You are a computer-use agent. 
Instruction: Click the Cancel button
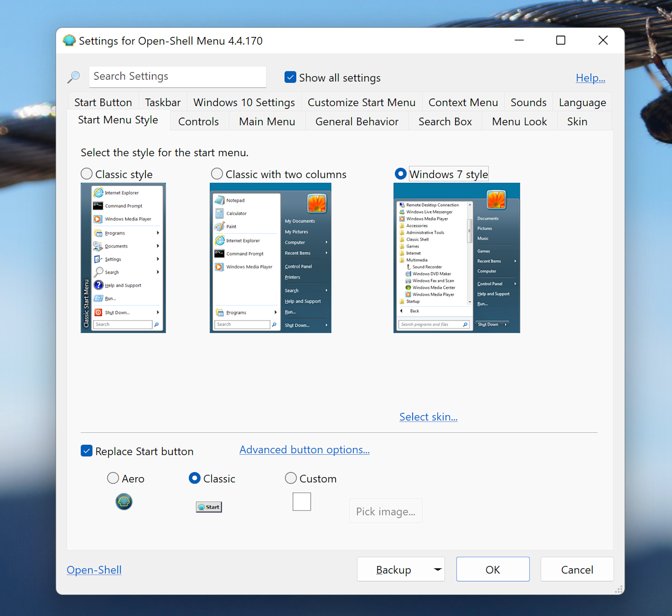click(577, 569)
